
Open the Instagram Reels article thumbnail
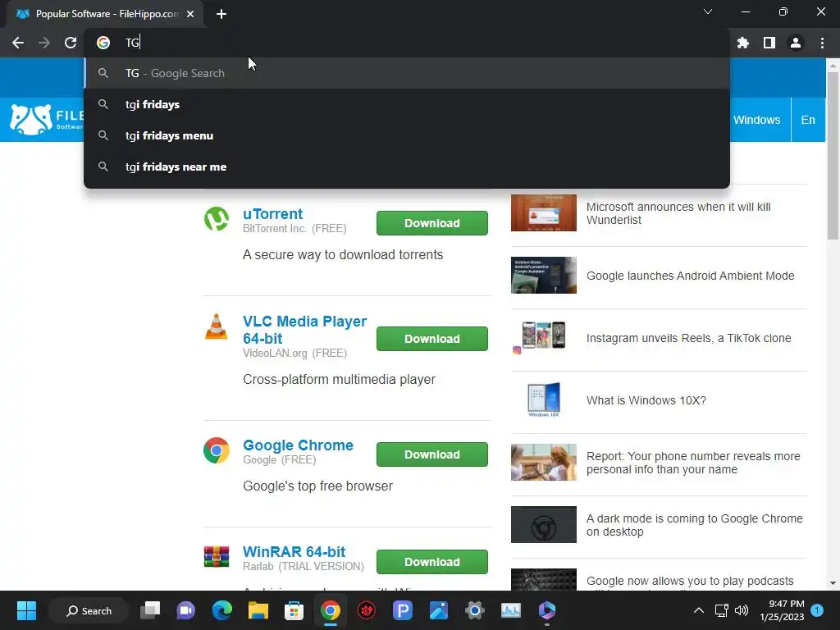click(544, 337)
